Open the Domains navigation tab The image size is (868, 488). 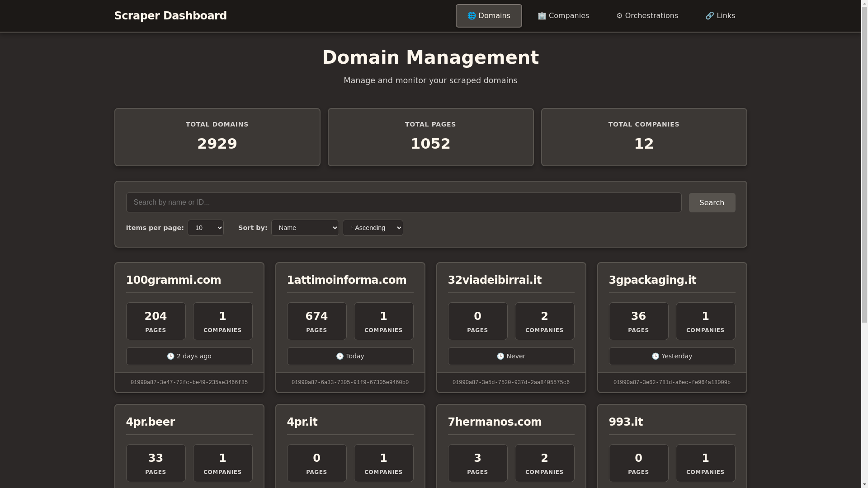coord(489,16)
